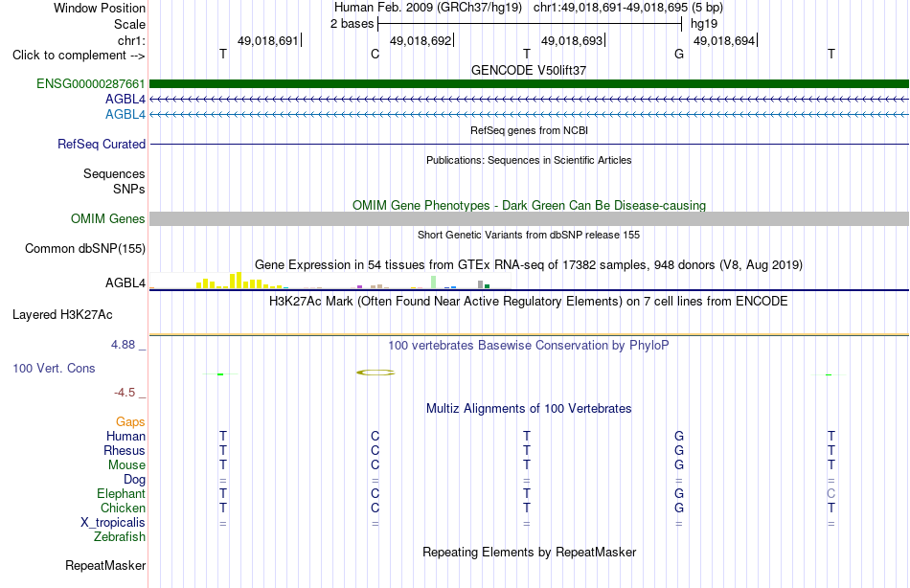Click the 49,018,692 ruler coordinate
Image resolution: width=910 pixels, height=588 pixels.
click(421, 40)
